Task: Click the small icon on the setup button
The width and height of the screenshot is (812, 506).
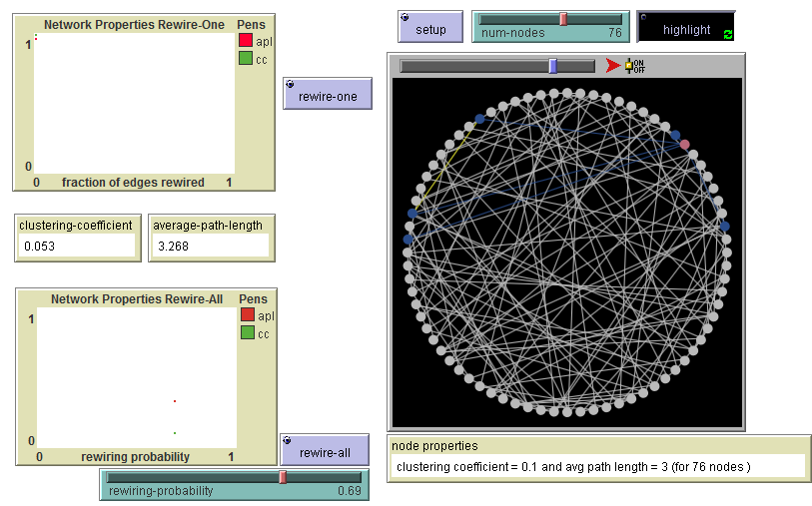Action: click(405, 17)
